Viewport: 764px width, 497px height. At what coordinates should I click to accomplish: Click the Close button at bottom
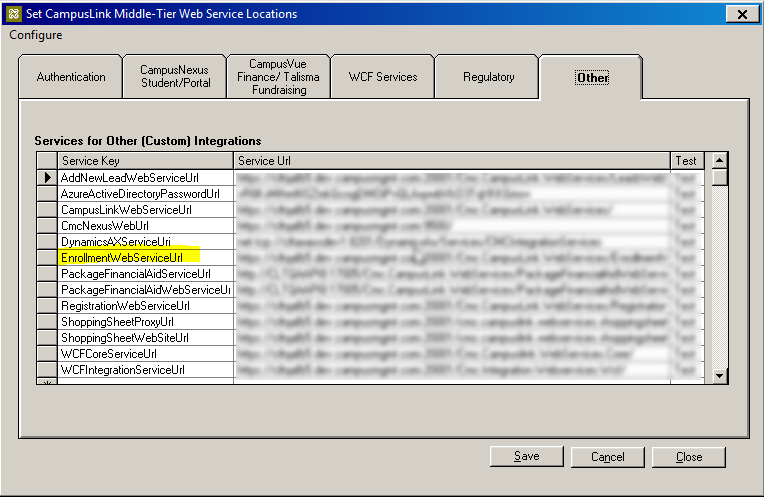688,457
